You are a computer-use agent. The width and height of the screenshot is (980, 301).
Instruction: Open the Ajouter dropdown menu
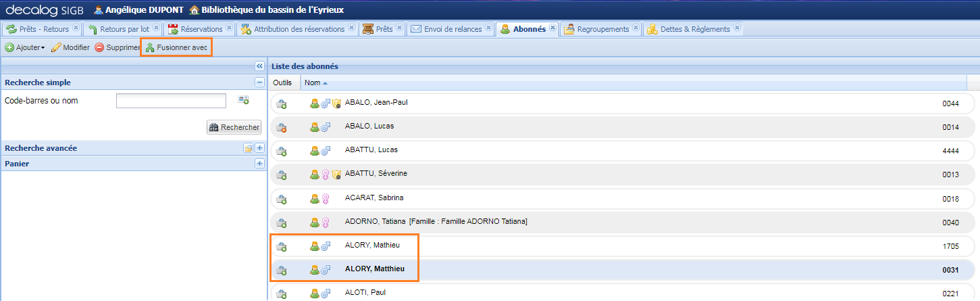(25, 47)
